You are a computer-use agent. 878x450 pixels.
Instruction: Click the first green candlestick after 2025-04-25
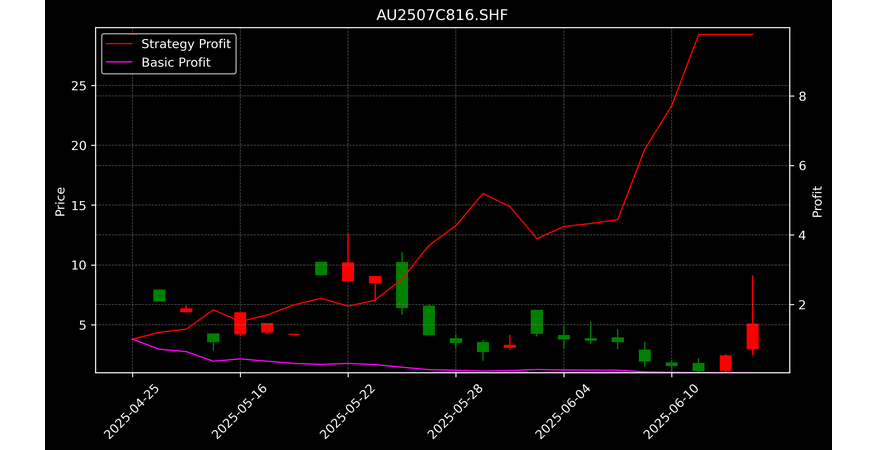tap(159, 296)
